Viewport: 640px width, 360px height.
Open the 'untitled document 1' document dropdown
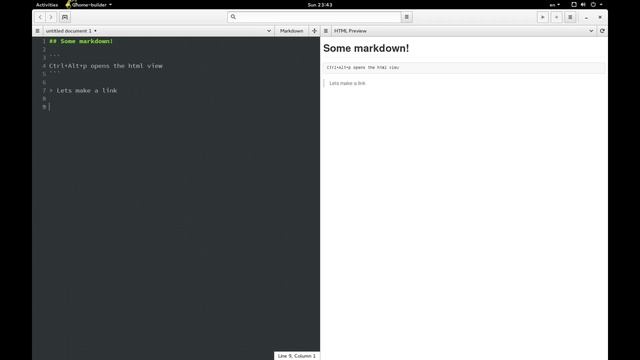tap(71, 31)
